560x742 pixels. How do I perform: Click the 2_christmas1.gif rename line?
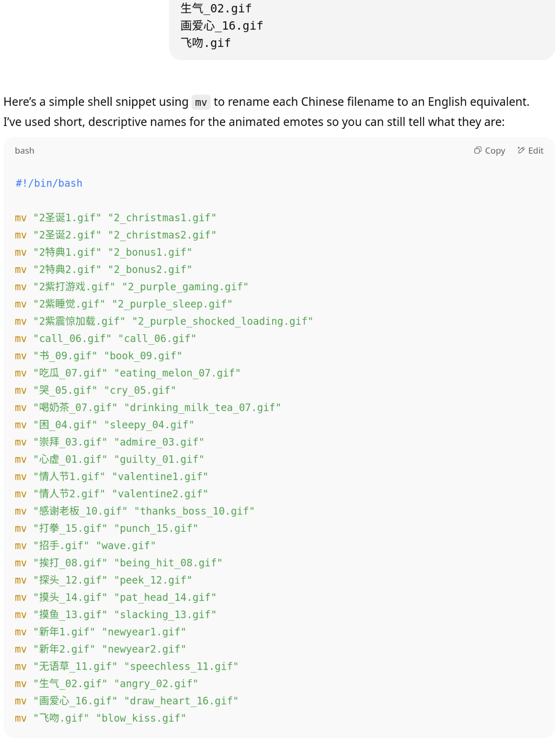(x=115, y=218)
